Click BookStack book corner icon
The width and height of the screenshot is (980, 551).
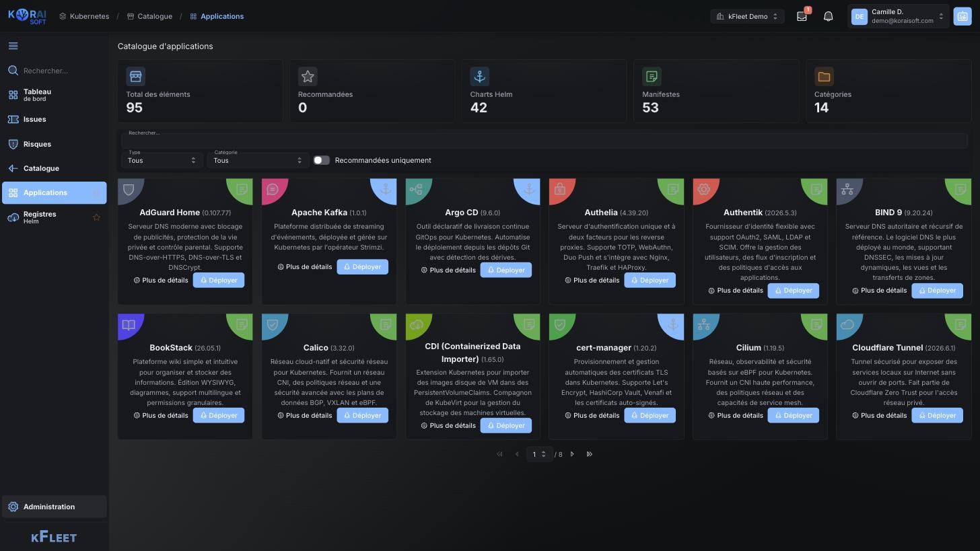coord(129,324)
